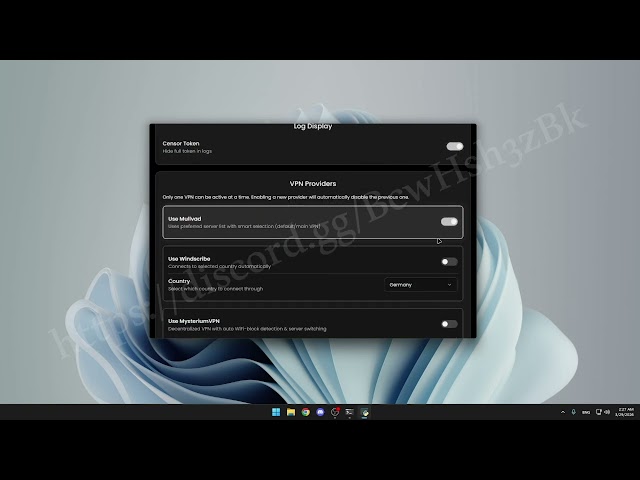Click the microphone icon in system tray
This screenshot has height=480, width=640.
click(x=573, y=412)
